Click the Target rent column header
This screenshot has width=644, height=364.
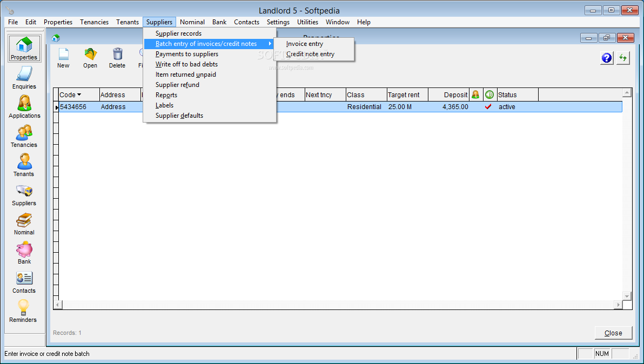click(407, 95)
